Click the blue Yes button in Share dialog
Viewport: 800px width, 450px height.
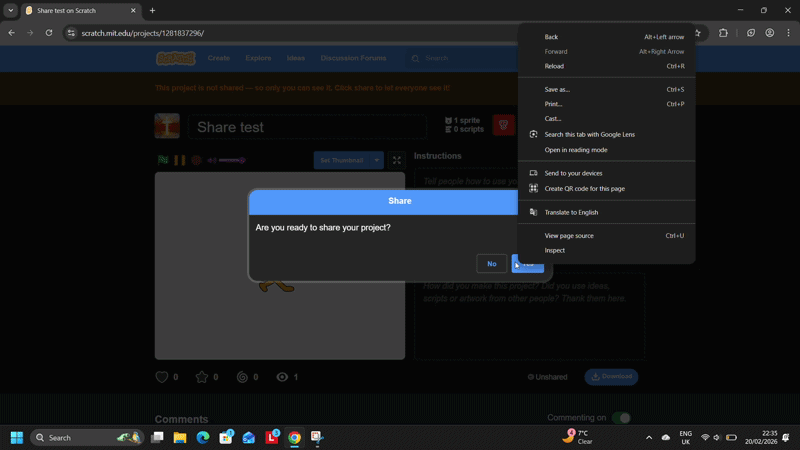coord(528,264)
